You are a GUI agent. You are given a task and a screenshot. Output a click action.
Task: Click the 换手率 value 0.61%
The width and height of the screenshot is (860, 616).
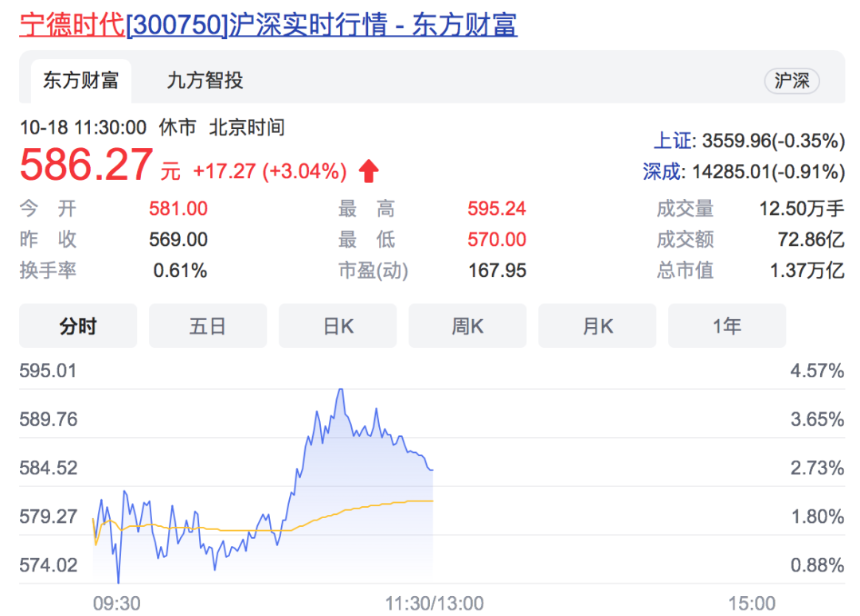pyautogui.click(x=180, y=270)
